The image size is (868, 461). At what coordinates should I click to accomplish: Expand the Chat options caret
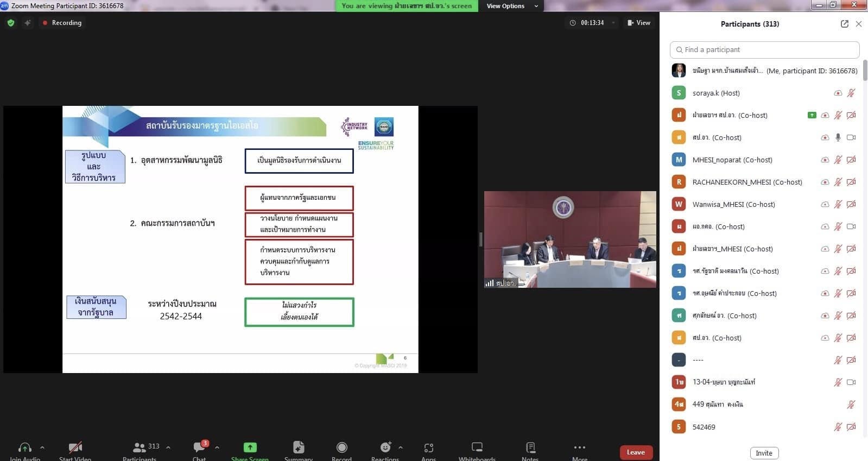(x=217, y=447)
